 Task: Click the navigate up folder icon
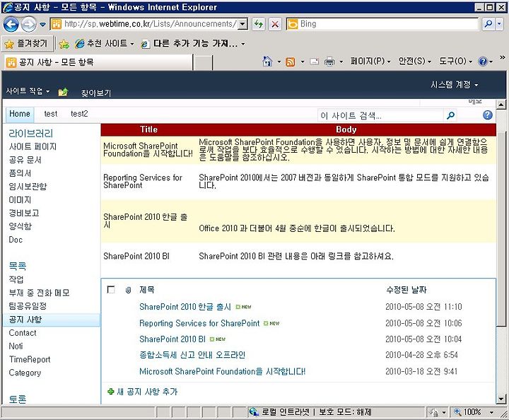tap(63, 92)
